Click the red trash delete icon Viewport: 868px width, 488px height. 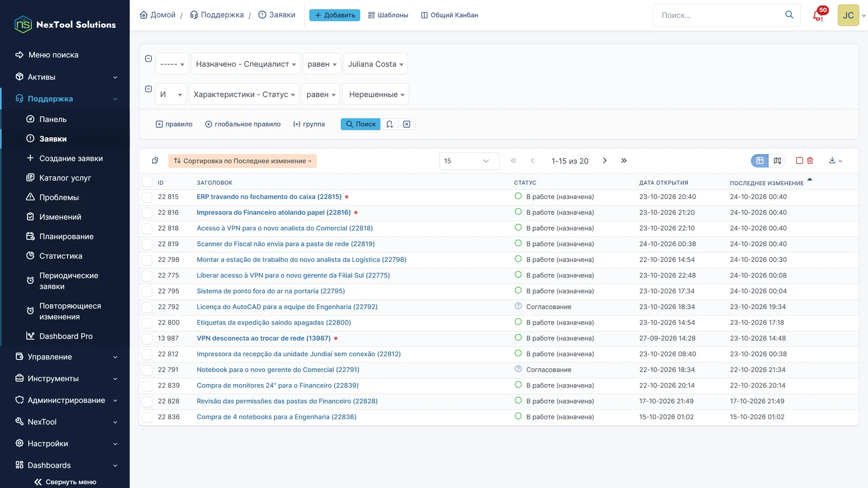pyautogui.click(x=810, y=160)
